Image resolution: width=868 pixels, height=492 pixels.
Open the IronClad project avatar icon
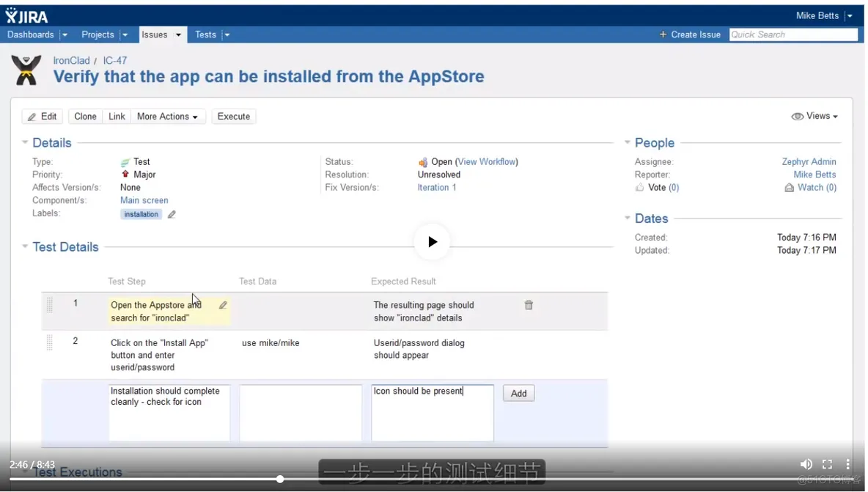pos(26,70)
